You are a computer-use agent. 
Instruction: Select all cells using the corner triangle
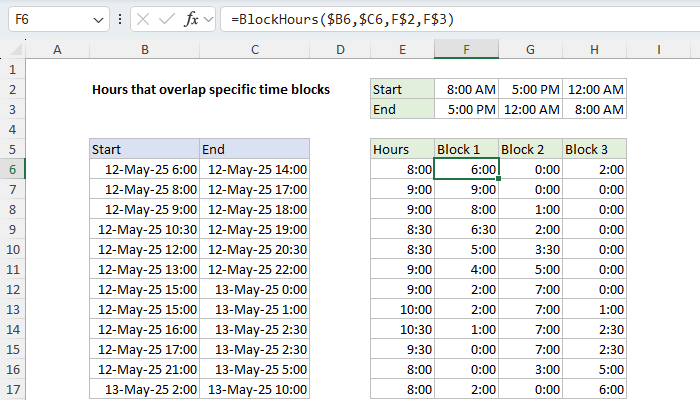pyautogui.click(x=16, y=49)
